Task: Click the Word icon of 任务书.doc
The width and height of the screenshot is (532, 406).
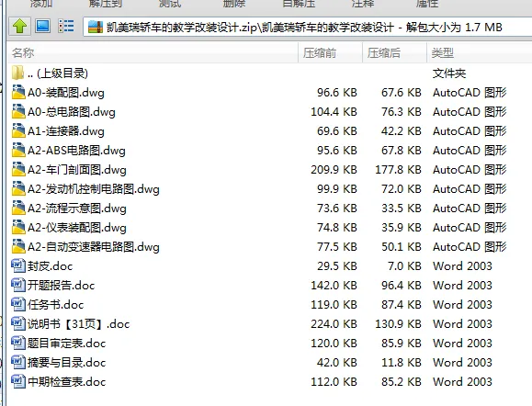Action: click(18, 304)
